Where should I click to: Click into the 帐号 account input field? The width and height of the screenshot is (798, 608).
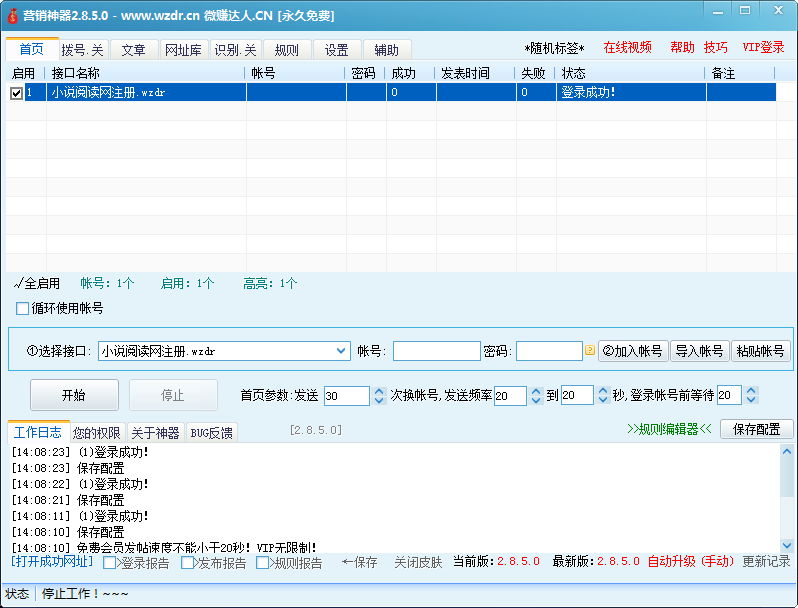pos(436,351)
